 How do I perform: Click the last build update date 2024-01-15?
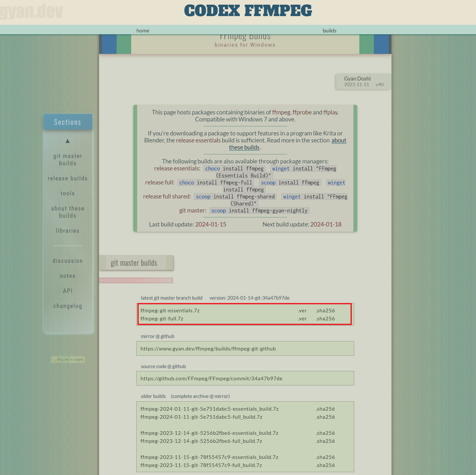[x=211, y=224]
